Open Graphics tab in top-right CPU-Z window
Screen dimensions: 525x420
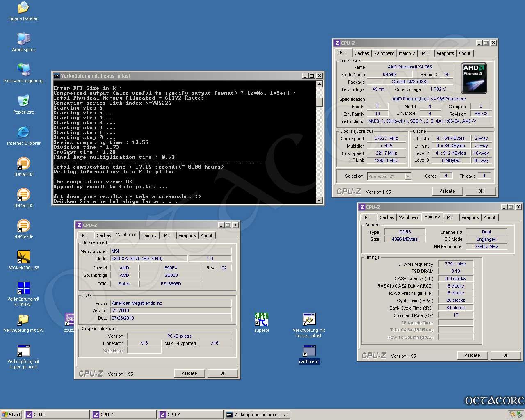coord(445,53)
